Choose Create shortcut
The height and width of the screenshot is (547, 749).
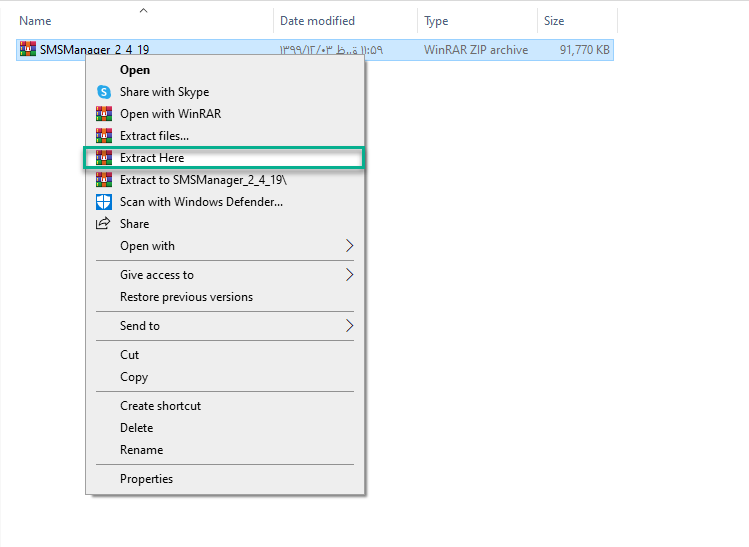pos(225,406)
